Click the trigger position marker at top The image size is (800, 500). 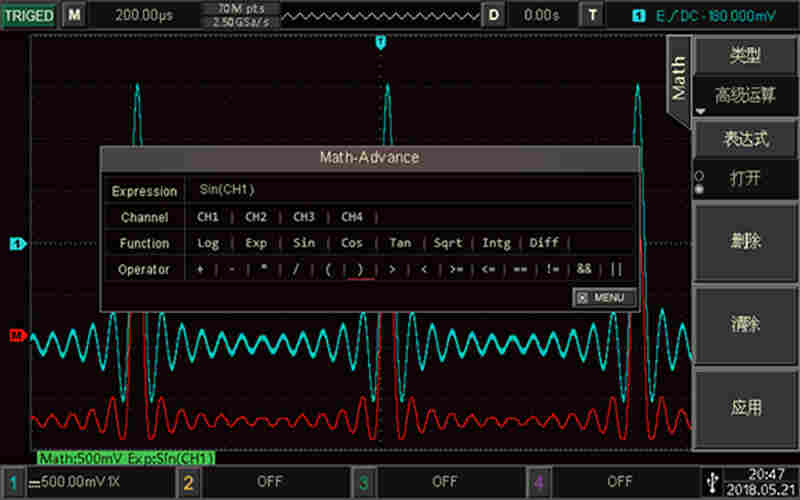pos(380,42)
